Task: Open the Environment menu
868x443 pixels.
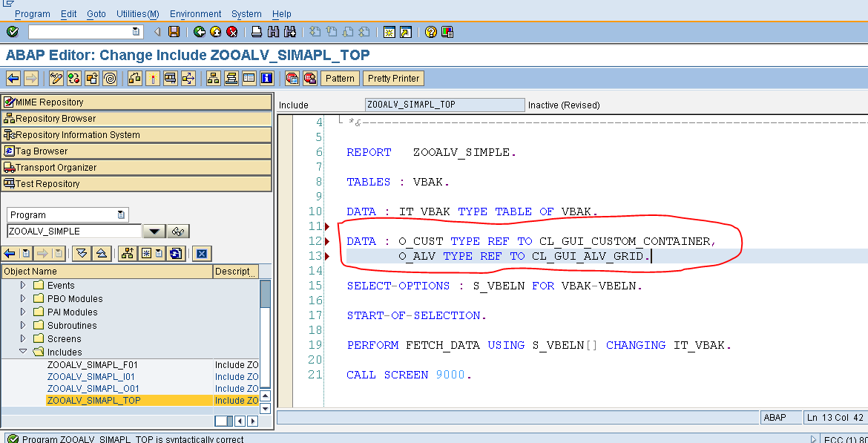Action: click(x=195, y=13)
